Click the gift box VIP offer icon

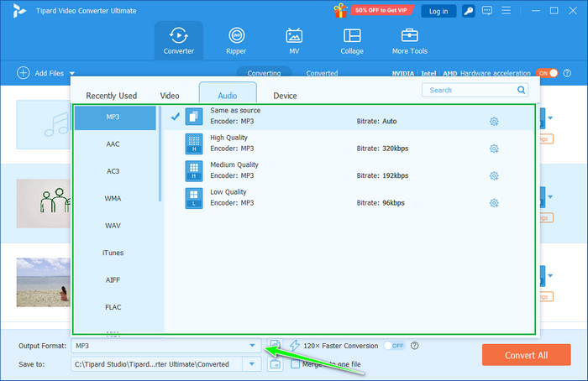[340, 10]
